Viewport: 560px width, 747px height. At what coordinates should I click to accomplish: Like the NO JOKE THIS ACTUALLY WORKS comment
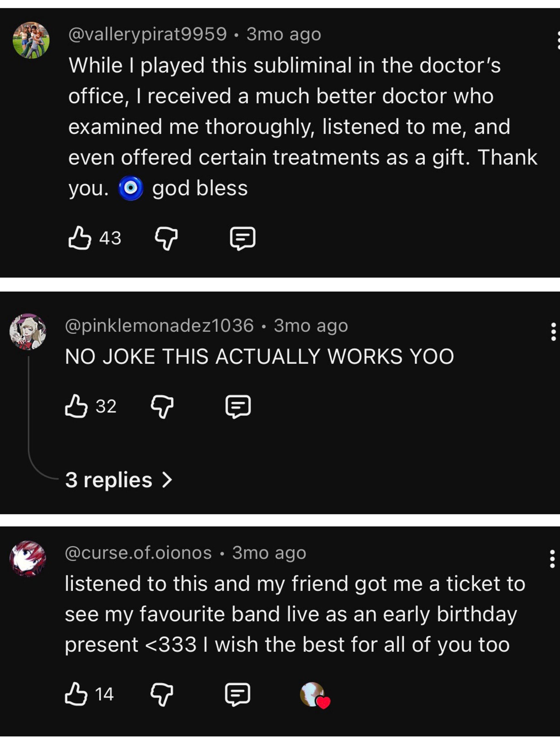(76, 406)
